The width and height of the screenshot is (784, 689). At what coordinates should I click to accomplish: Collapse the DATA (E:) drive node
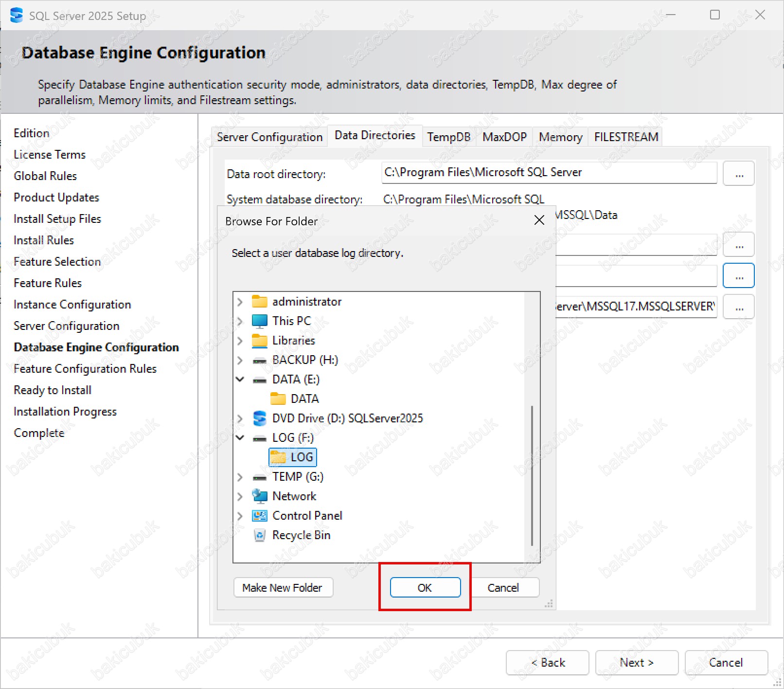(x=240, y=380)
